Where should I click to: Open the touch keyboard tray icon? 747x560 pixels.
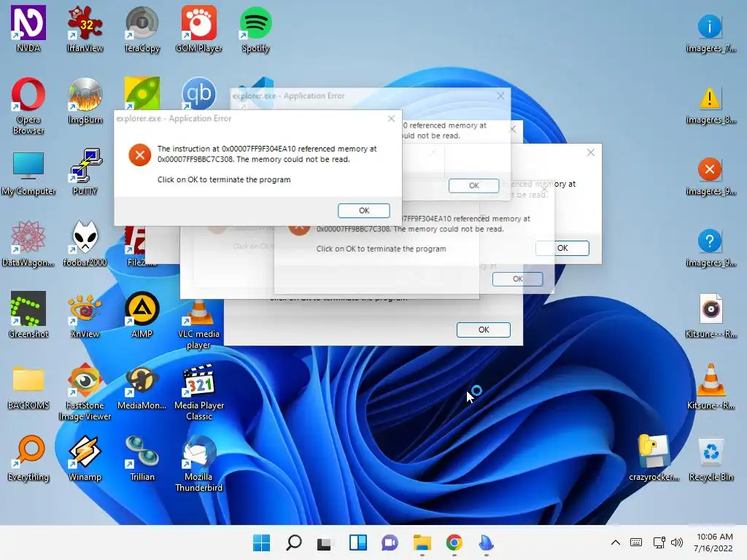click(x=636, y=542)
